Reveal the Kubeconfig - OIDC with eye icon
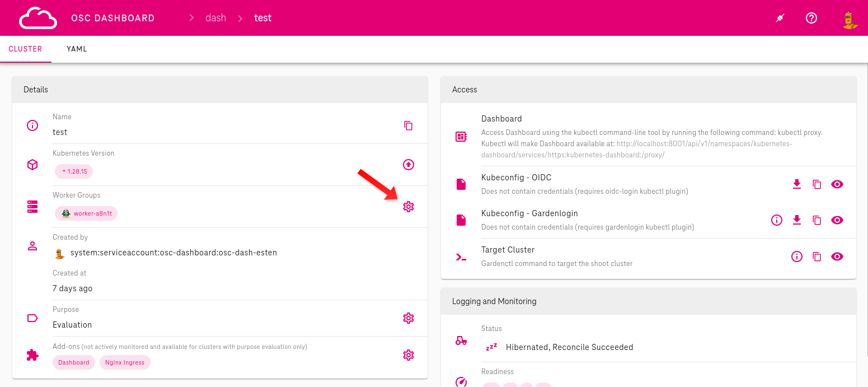868x387 pixels. (837, 184)
